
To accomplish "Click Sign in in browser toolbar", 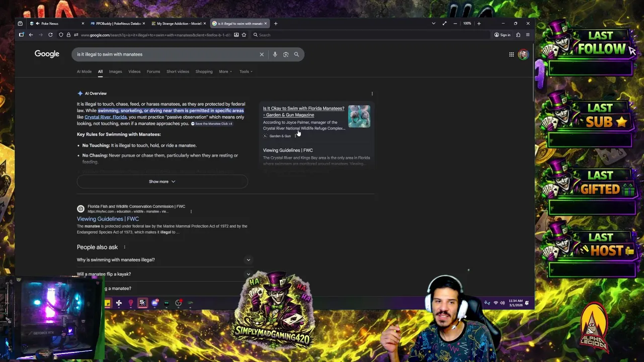I will coord(502,35).
